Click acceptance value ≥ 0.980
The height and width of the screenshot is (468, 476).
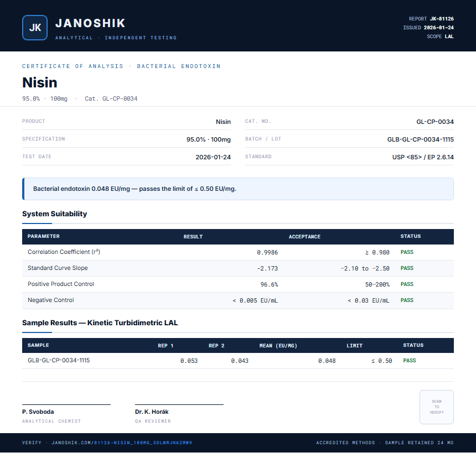coord(377,252)
